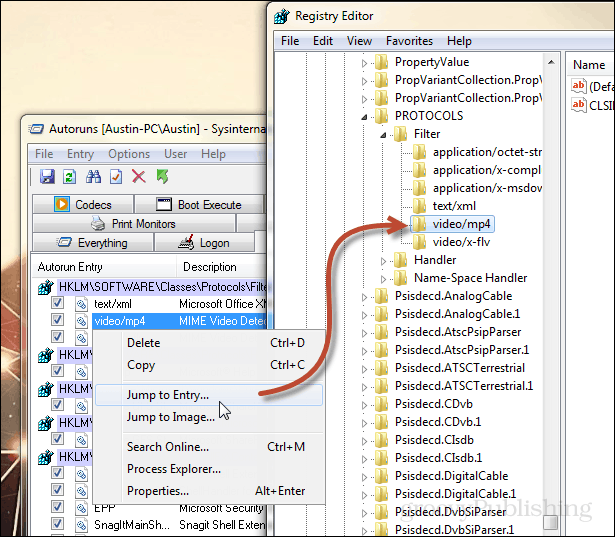This screenshot has height=537, width=615.
Task: Choose Copy from the context menu
Action: click(x=209, y=365)
